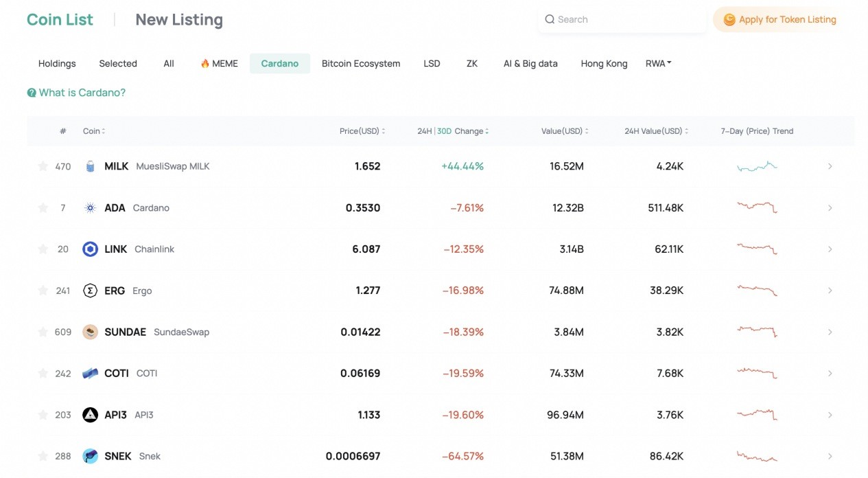Image resolution: width=868 pixels, height=478 pixels.
Task: Open ADA details via row chevron
Action: (830, 208)
